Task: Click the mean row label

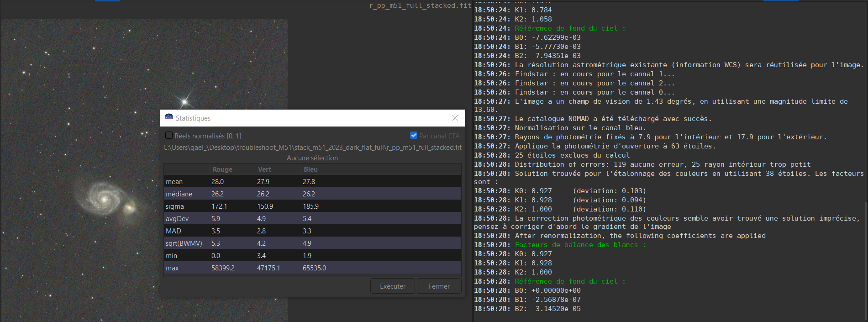Action: coord(174,182)
